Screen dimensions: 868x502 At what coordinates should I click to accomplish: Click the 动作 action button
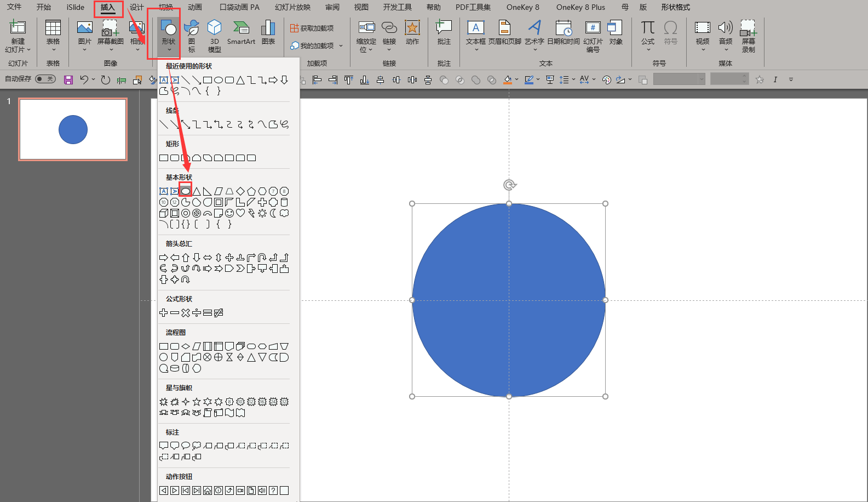412,33
